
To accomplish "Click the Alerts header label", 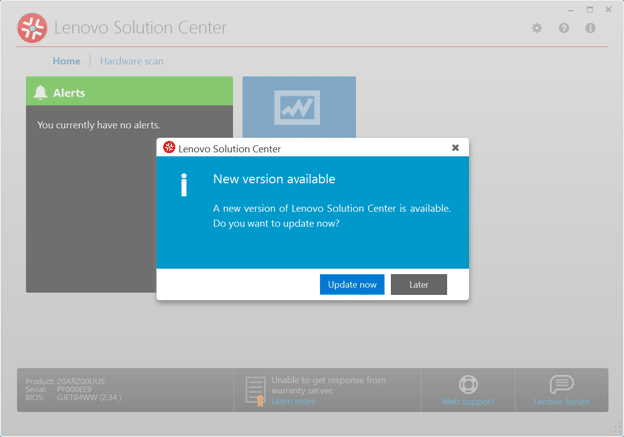I will tap(69, 93).
